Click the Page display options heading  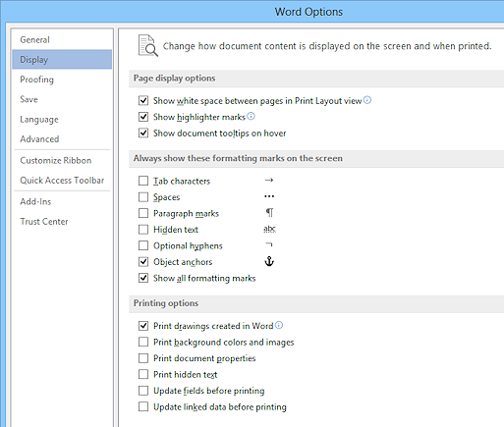tap(174, 79)
